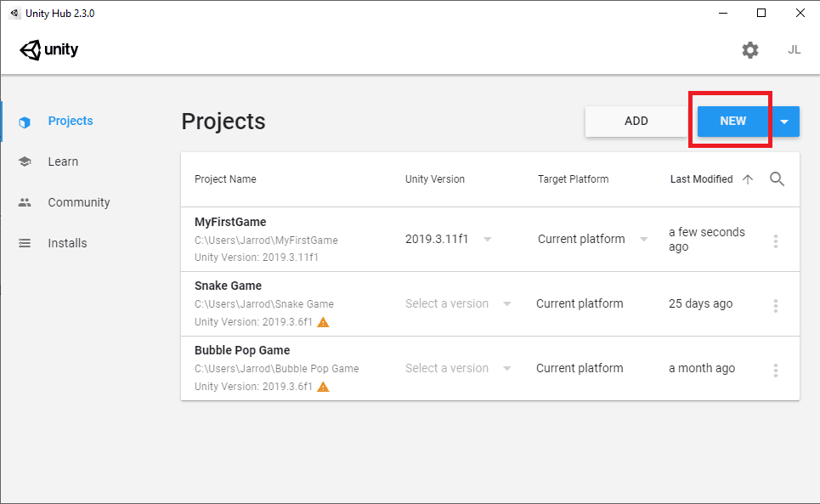Open the Community section in the sidebar

[x=79, y=202]
